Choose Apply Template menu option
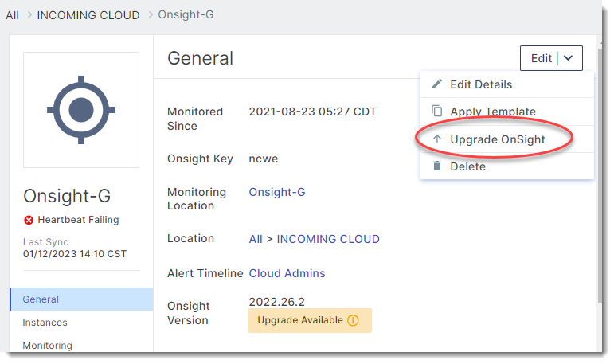The height and width of the screenshot is (364, 614). [493, 112]
